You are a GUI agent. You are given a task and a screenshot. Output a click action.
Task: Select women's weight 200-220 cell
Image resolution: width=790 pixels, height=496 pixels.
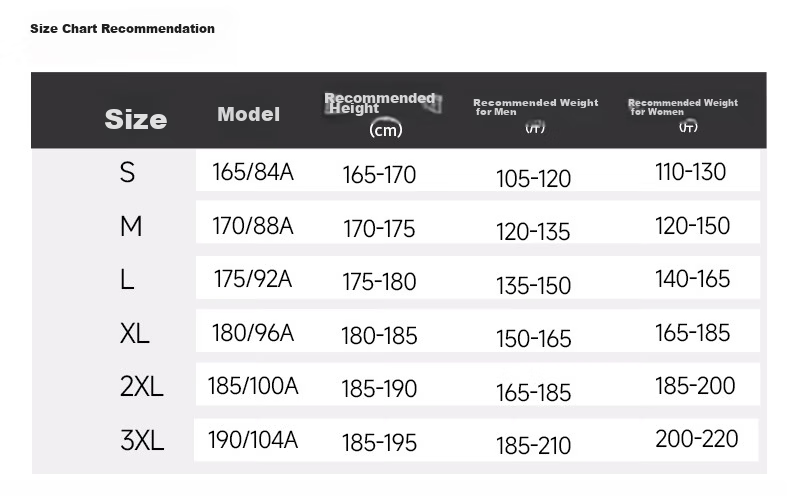point(697,439)
